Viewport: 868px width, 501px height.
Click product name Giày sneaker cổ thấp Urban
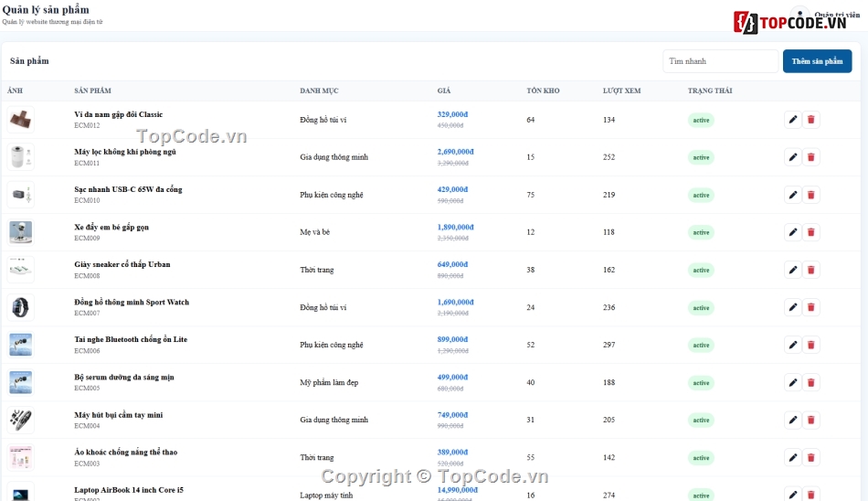[122, 264]
